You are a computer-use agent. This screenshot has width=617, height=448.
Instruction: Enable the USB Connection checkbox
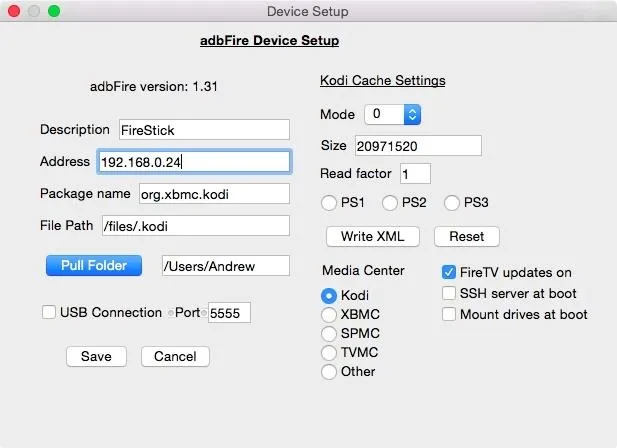point(49,312)
